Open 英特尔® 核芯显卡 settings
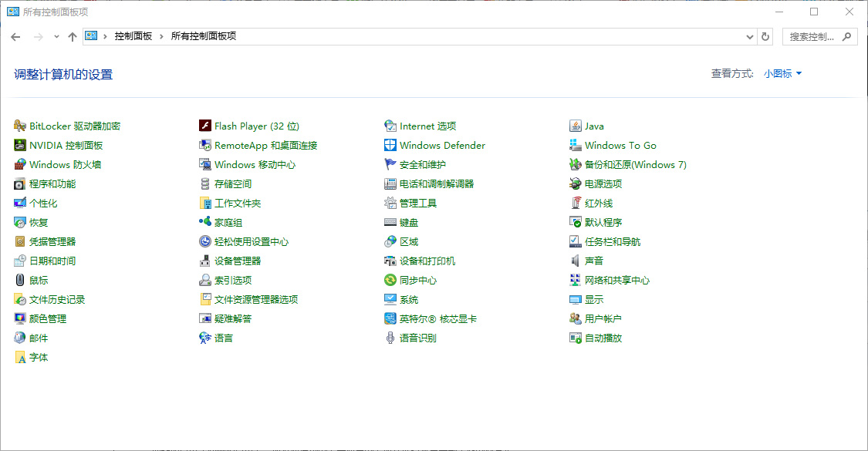The image size is (868, 451). pos(437,318)
